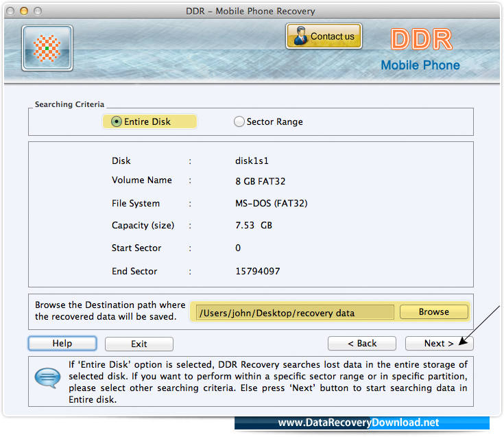This screenshot has width=504, height=437.
Task: Click the DDR Mobile Phone brand logo
Action: tap(420, 49)
